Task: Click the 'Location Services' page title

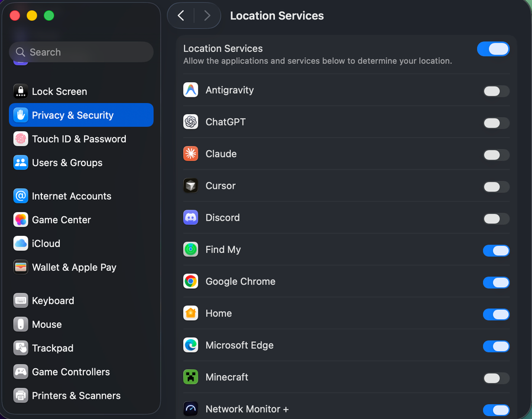Action: 277,15
